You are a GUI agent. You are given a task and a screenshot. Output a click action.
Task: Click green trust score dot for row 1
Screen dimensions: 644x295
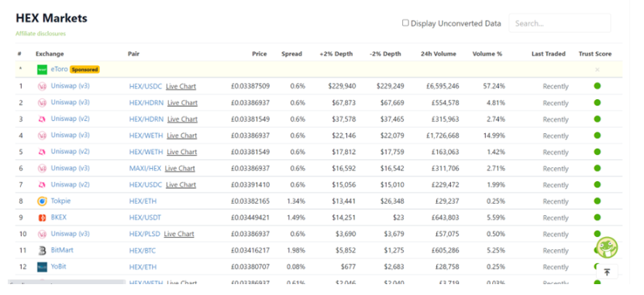pyautogui.click(x=598, y=86)
